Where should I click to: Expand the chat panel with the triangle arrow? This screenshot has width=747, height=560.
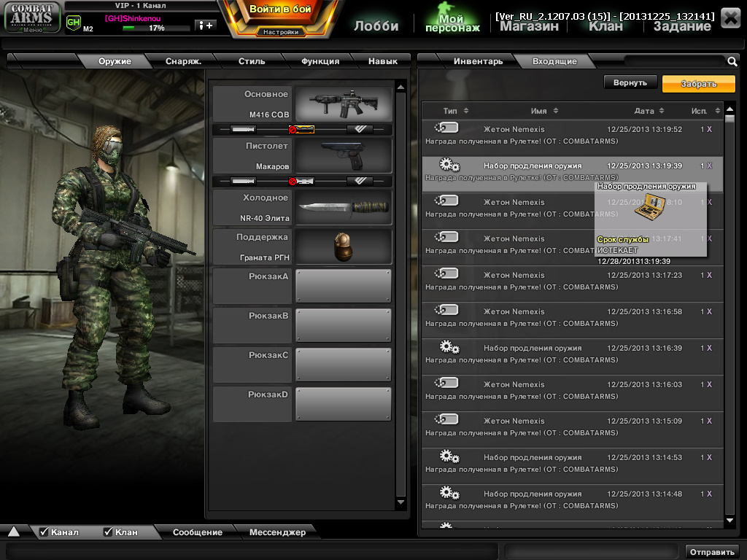tap(13, 532)
